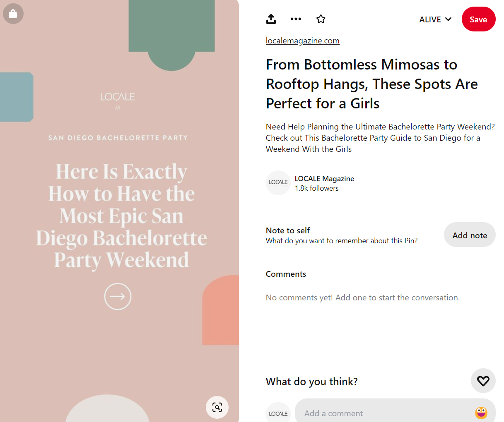Open the emoji picker in the comment box

[x=481, y=412]
